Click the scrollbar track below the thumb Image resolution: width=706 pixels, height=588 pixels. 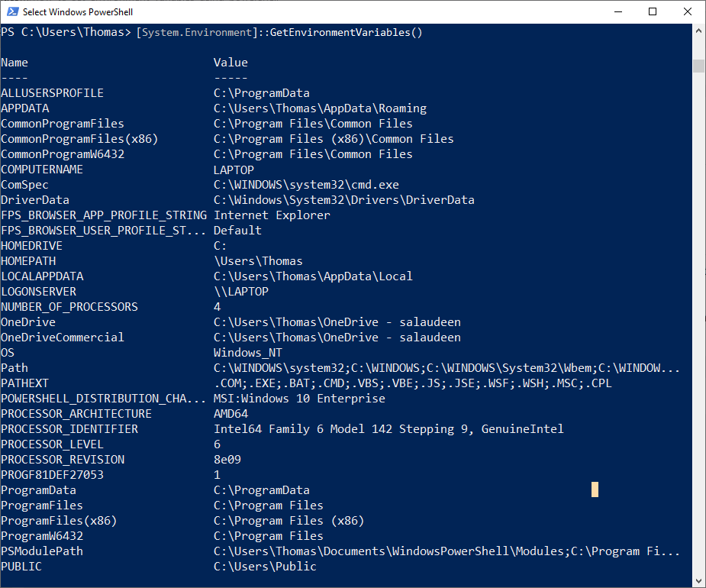[698, 305]
